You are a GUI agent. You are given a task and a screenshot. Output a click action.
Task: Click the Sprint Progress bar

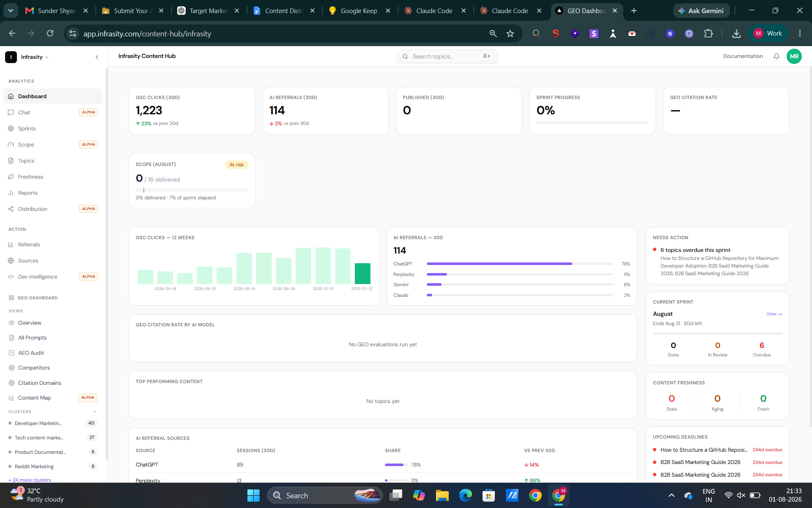pyautogui.click(x=592, y=123)
